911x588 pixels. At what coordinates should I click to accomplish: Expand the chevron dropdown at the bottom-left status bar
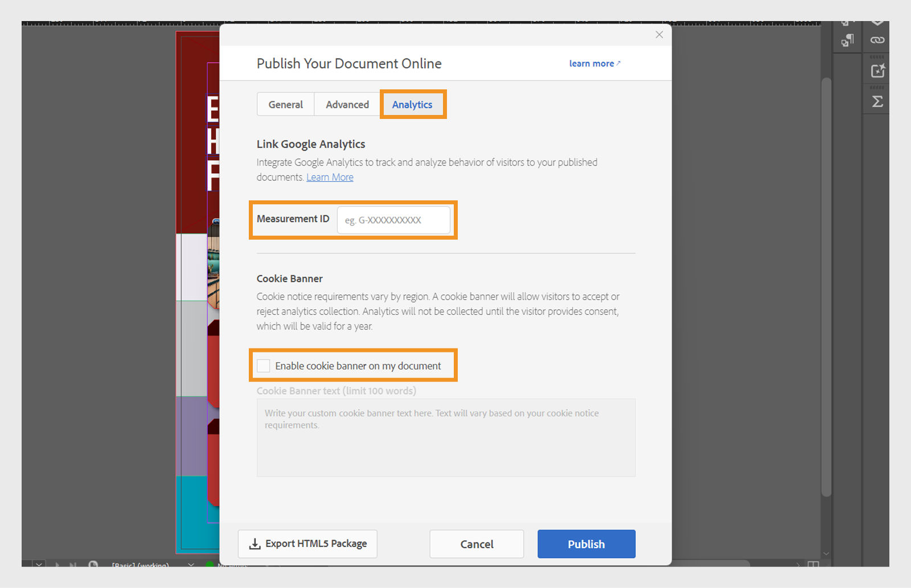point(39,564)
